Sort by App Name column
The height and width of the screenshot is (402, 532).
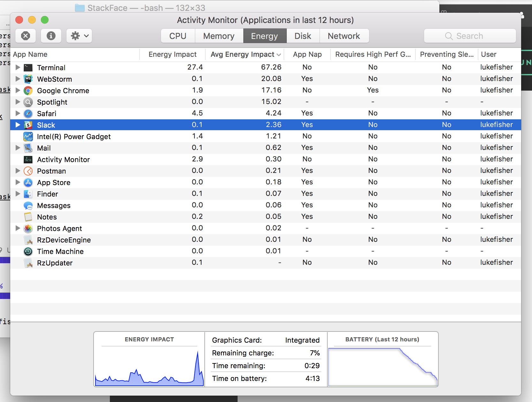75,55
